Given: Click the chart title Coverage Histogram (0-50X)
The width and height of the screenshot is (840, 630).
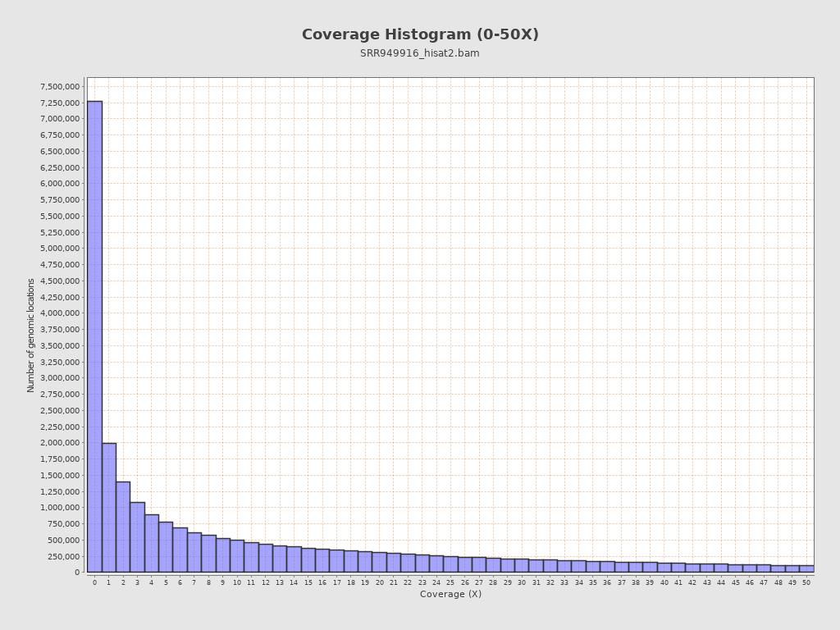Looking at the screenshot, I should pyautogui.click(x=420, y=34).
